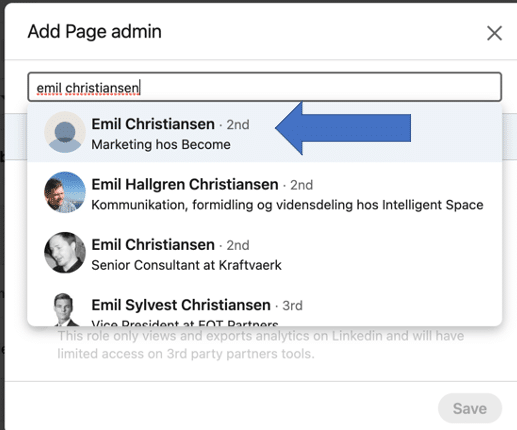The width and height of the screenshot is (517, 430).
Task: Select Emil Christiansen, Marketing hos Become
Action: pos(265,133)
